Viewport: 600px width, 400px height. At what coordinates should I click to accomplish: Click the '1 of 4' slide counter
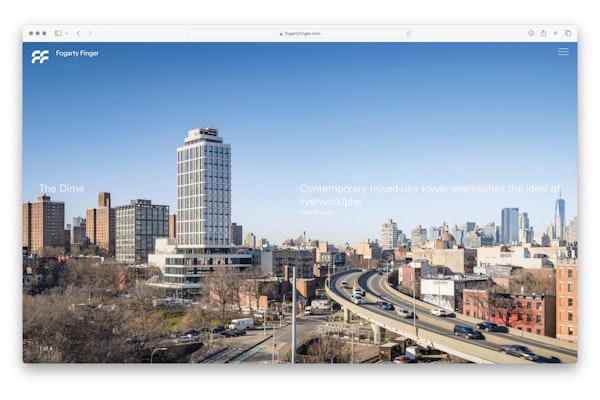pos(46,349)
